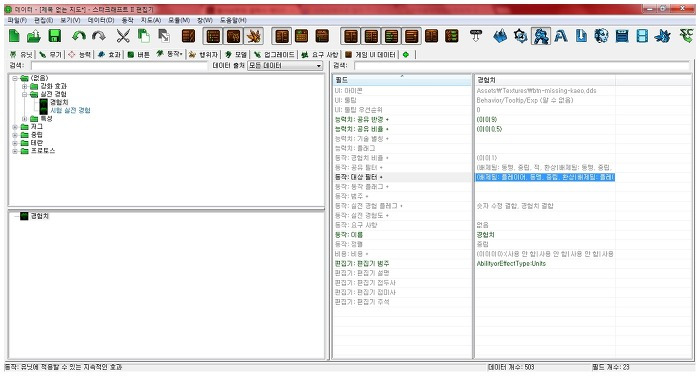The height and width of the screenshot is (376, 700).
Task: Switch to the 능력 data tab
Action: click(79, 54)
